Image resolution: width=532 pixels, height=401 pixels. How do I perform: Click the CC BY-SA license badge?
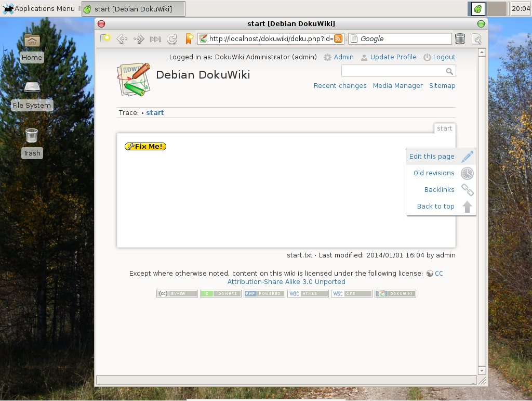tap(177, 294)
